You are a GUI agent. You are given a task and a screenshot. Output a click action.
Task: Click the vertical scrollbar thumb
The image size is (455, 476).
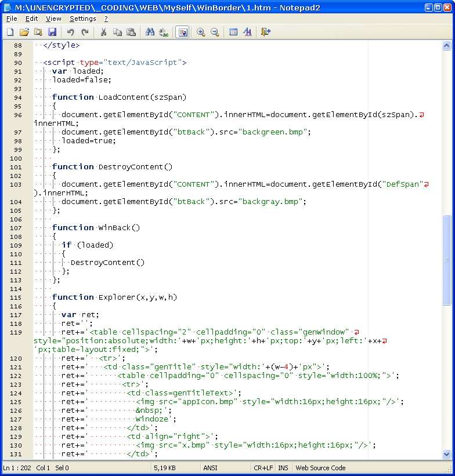tap(446, 260)
